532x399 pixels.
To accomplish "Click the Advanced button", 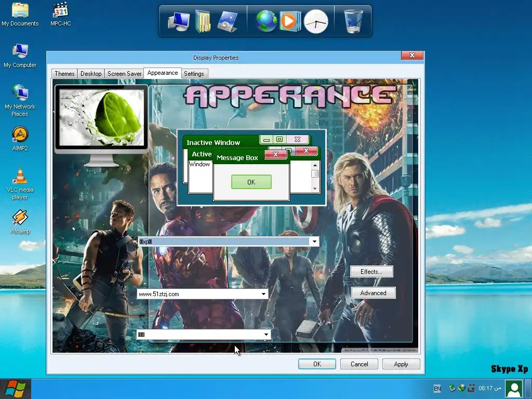I will 373,293.
